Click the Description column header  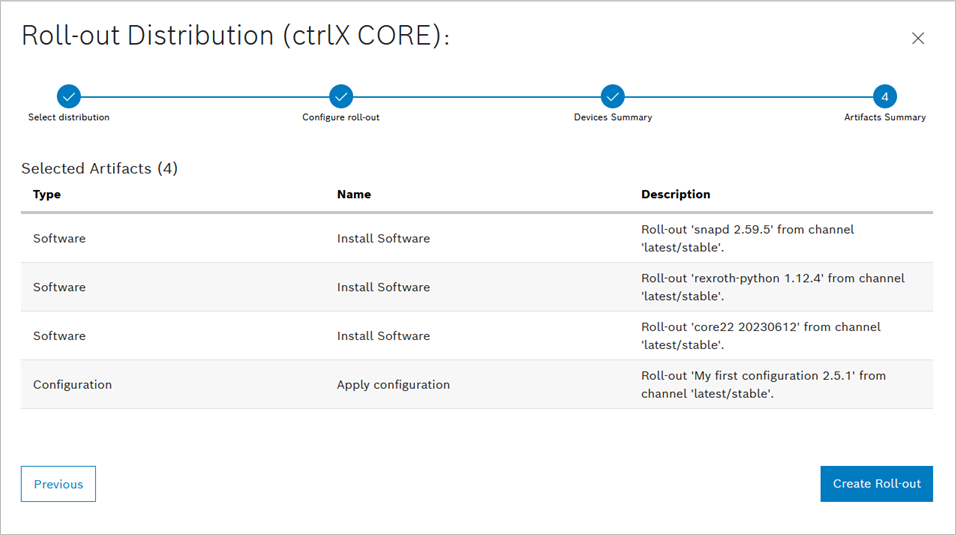(675, 194)
